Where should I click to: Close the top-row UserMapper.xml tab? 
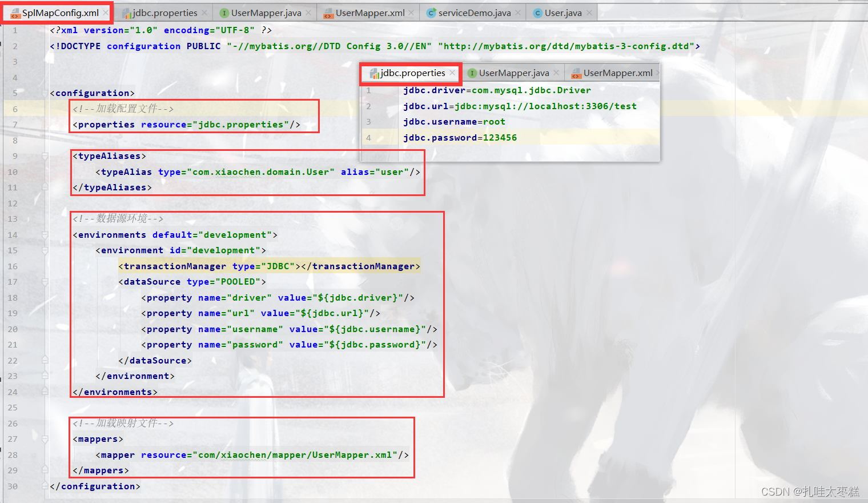coord(411,13)
